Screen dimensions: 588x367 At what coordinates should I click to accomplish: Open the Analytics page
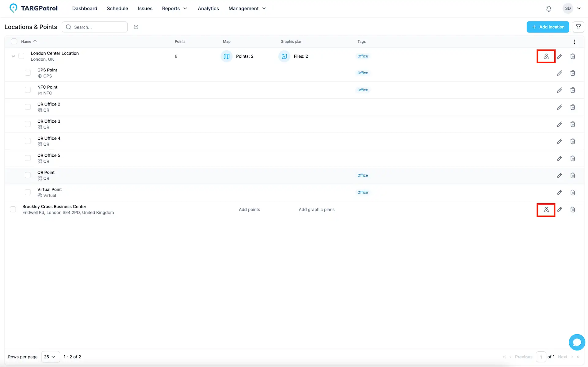point(208,9)
